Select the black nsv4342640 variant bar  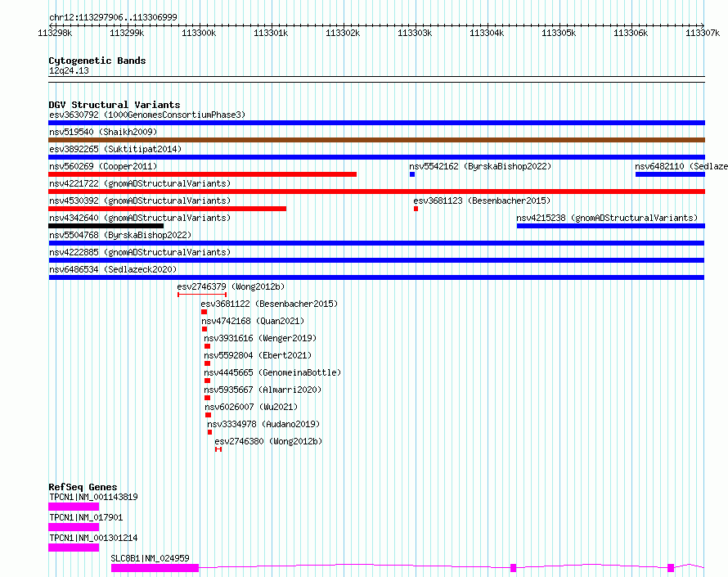106,226
